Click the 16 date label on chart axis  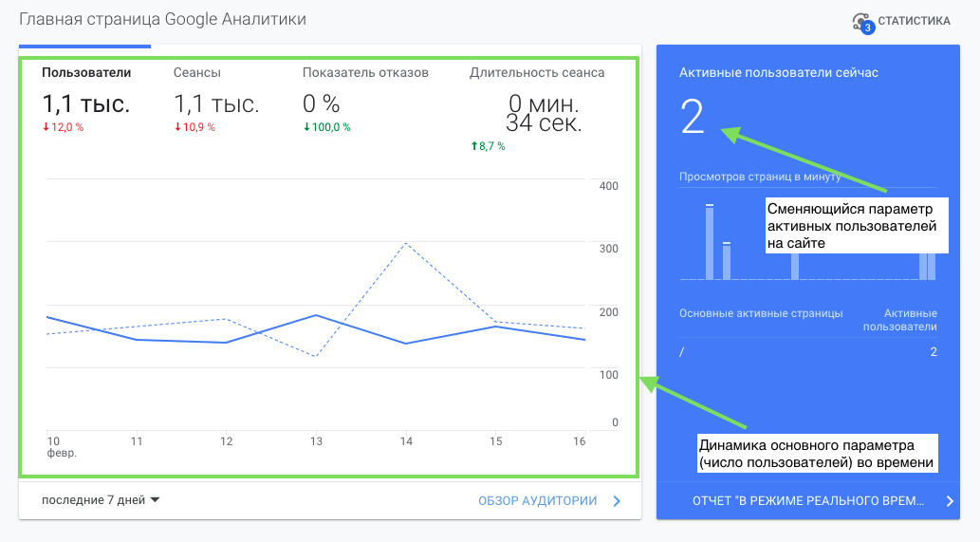tap(580, 441)
